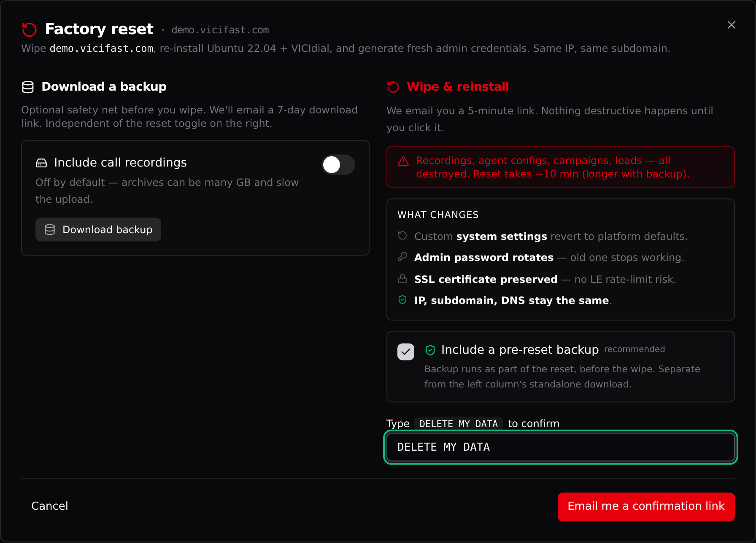The image size is (756, 543).
Task: Cancel the factory reset
Action: 50,506
